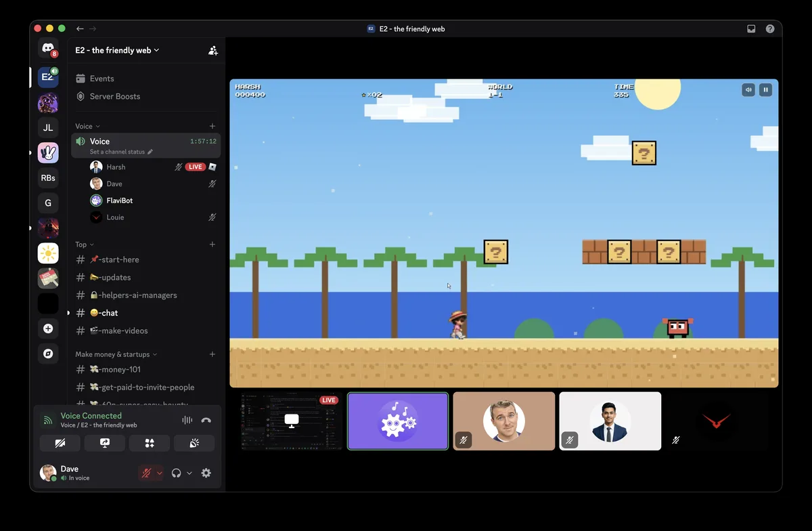Select Louie's dark avatar tile
The height and width of the screenshot is (531, 812).
click(716, 421)
